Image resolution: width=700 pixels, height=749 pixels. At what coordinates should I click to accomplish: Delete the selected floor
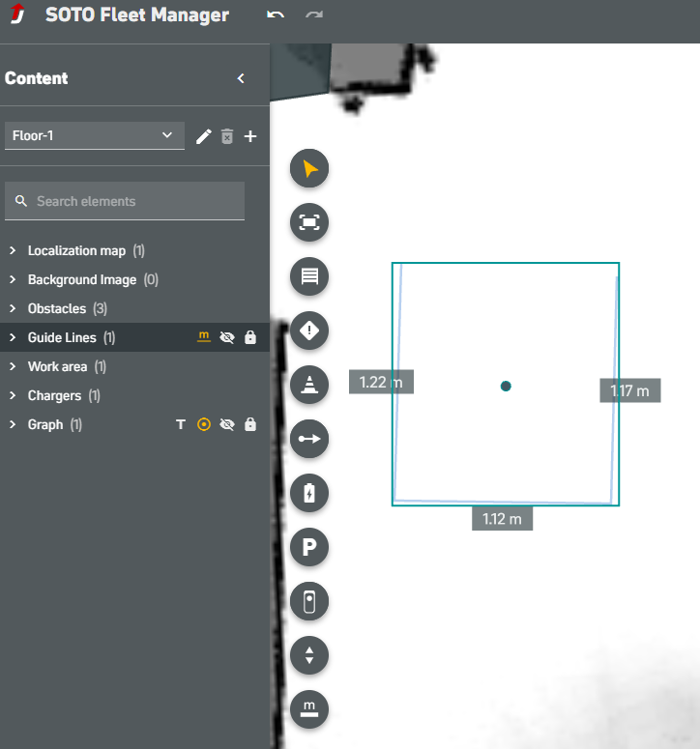[227, 136]
